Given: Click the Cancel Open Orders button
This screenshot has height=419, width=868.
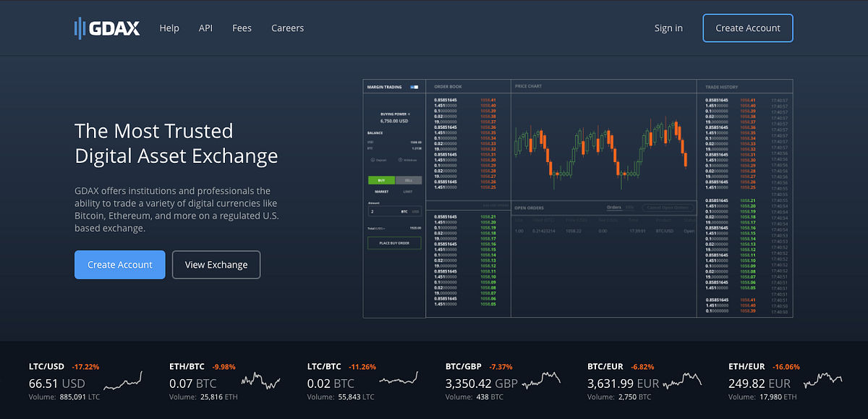Looking at the screenshot, I should point(668,208).
